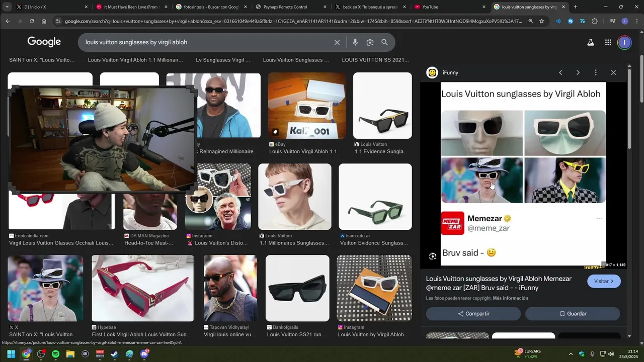Go back in browser history

click(8, 21)
